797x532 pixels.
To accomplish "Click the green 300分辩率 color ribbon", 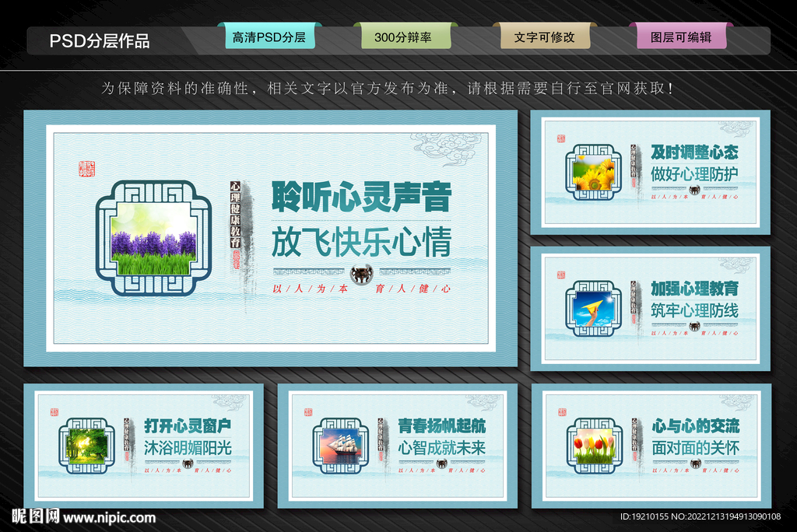I will click(x=406, y=35).
